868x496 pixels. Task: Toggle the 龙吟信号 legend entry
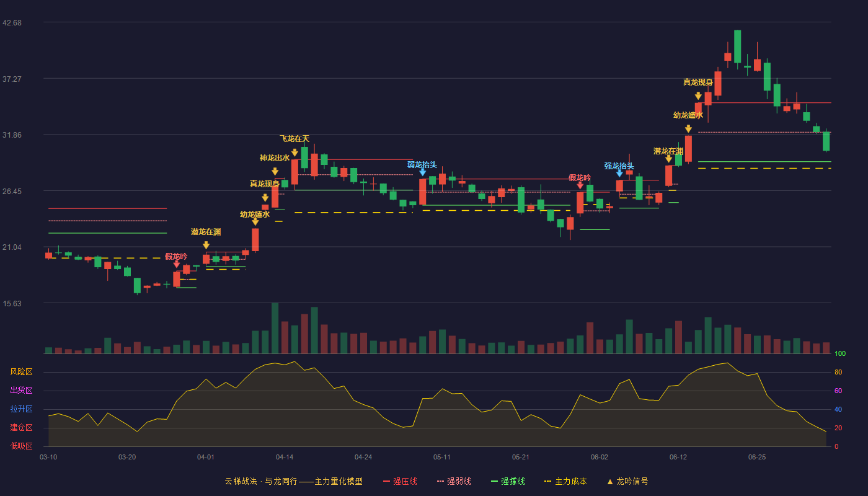coord(627,481)
